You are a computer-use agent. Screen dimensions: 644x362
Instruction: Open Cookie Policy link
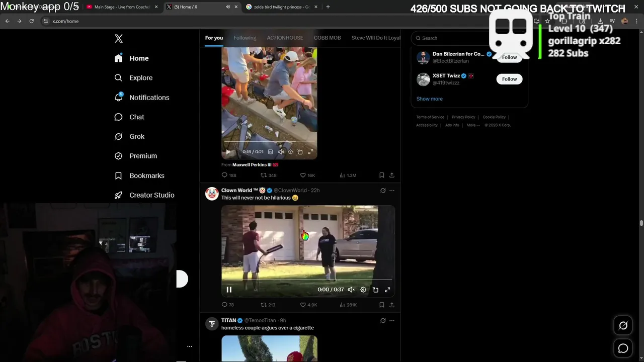pos(494,117)
